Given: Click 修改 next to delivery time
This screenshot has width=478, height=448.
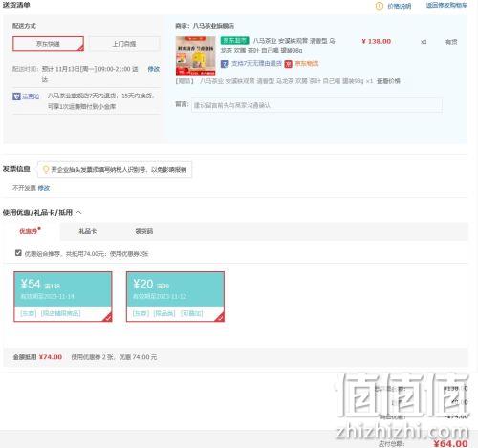Looking at the screenshot, I should tap(153, 69).
